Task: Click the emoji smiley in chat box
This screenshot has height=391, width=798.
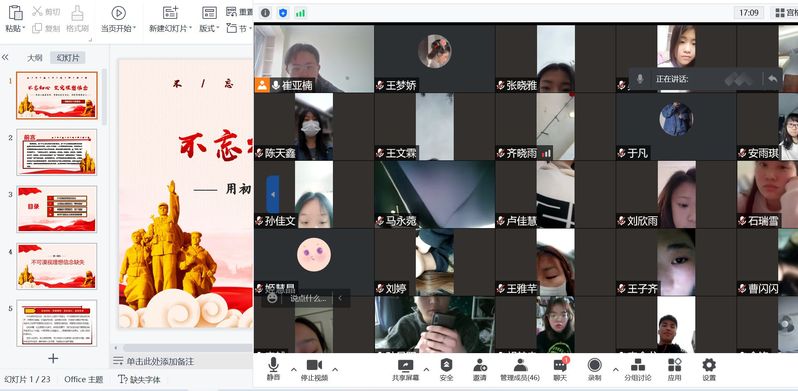Action: tap(272, 298)
